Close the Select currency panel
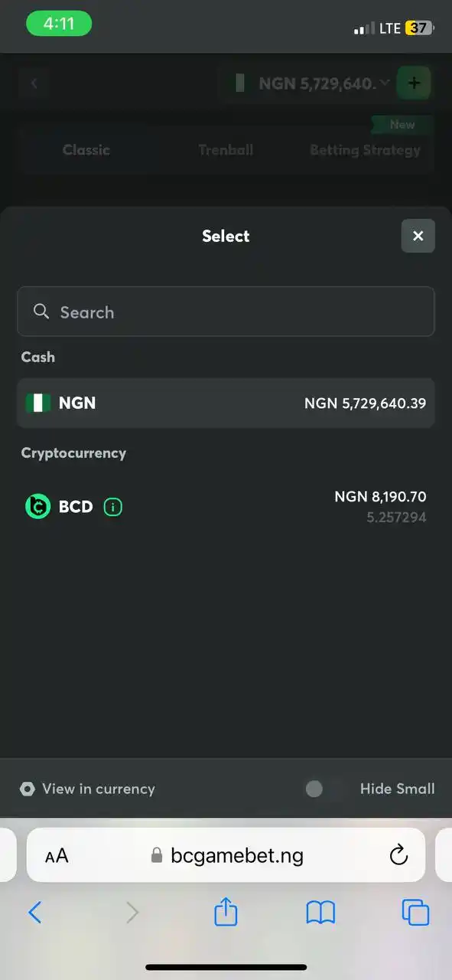 (418, 236)
